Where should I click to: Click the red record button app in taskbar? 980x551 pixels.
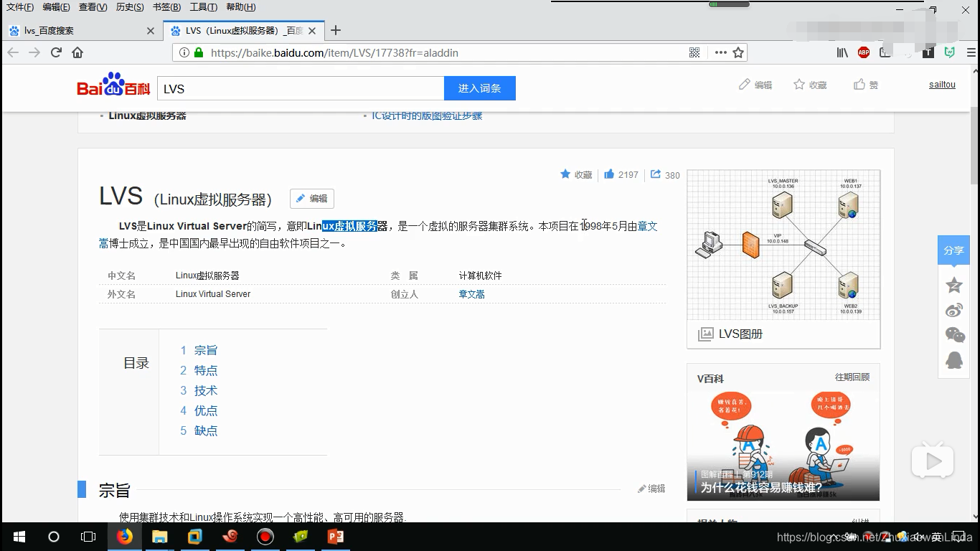[265, 537]
